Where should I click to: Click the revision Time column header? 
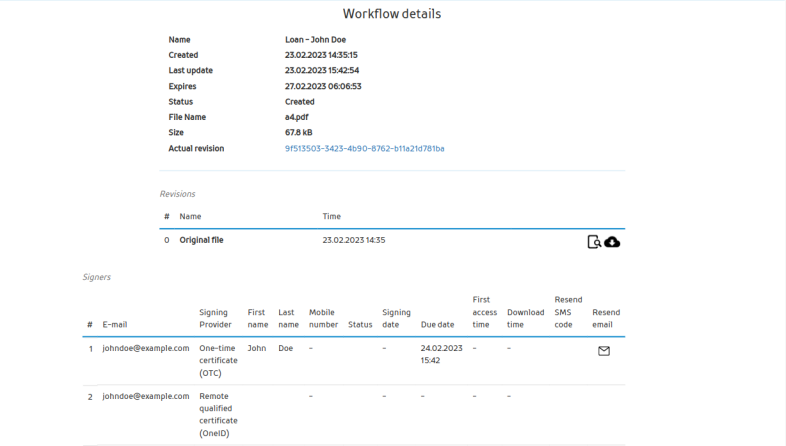(x=332, y=216)
